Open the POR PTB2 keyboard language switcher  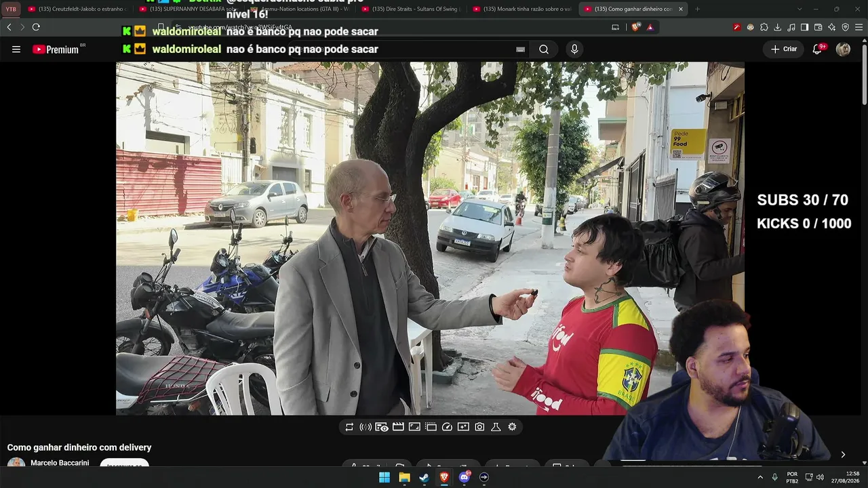tap(792, 477)
